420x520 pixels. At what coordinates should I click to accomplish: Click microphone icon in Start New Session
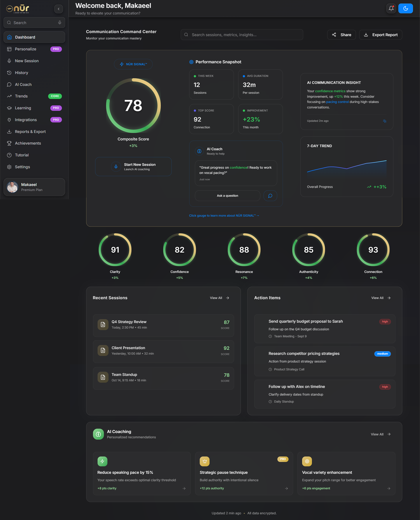tap(116, 166)
